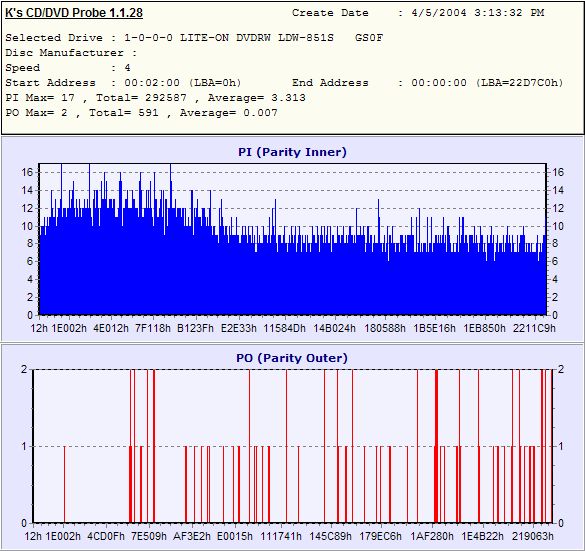This screenshot has width=585, height=551.
Task: Click the E2E33h label on PI axis
Action: tap(238, 328)
